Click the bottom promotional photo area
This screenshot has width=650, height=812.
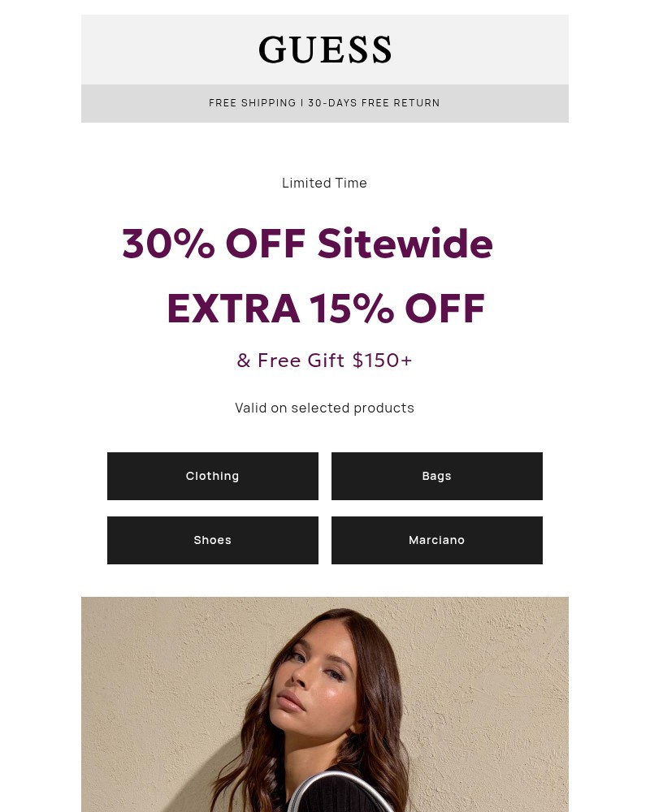325,731
